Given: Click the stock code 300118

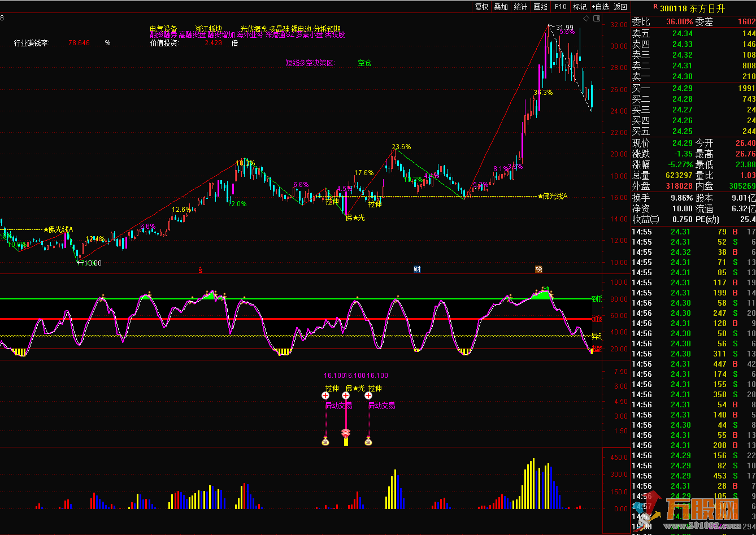Looking at the screenshot, I should tap(674, 8).
